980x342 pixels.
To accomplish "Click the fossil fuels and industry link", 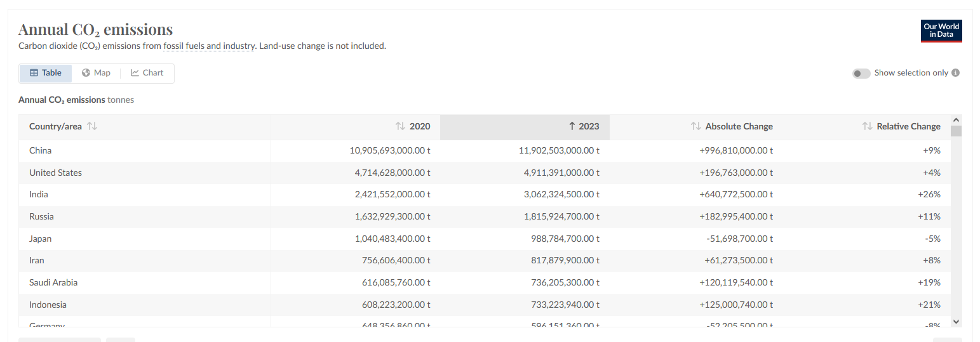I will pos(209,46).
